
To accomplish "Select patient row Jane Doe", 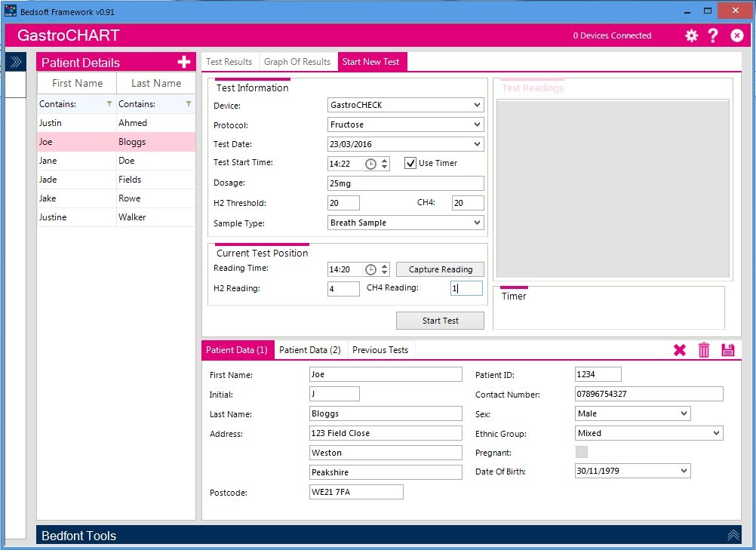I will (116, 161).
